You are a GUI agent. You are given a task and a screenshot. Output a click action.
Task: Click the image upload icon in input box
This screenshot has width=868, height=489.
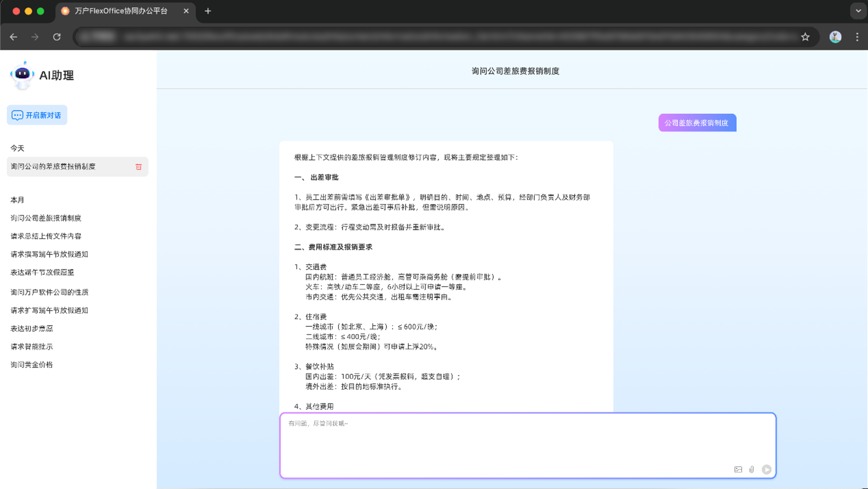coord(738,469)
